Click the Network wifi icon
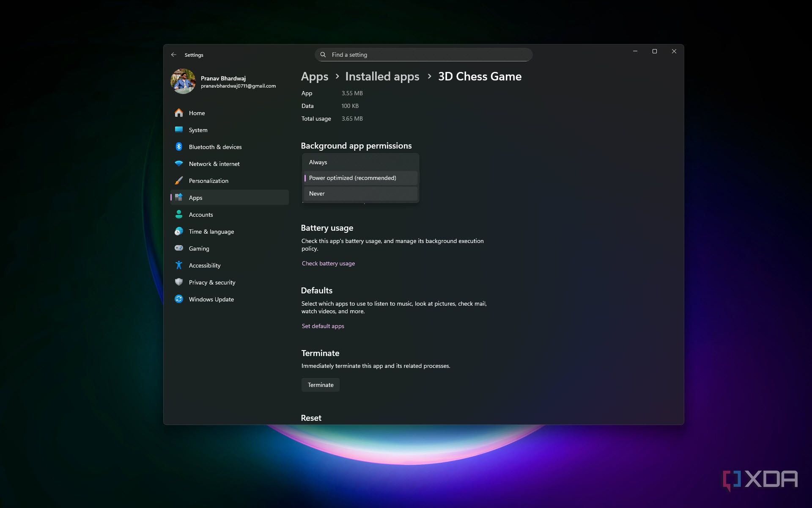The width and height of the screenshot is (812, 508). tap(179, 163)
